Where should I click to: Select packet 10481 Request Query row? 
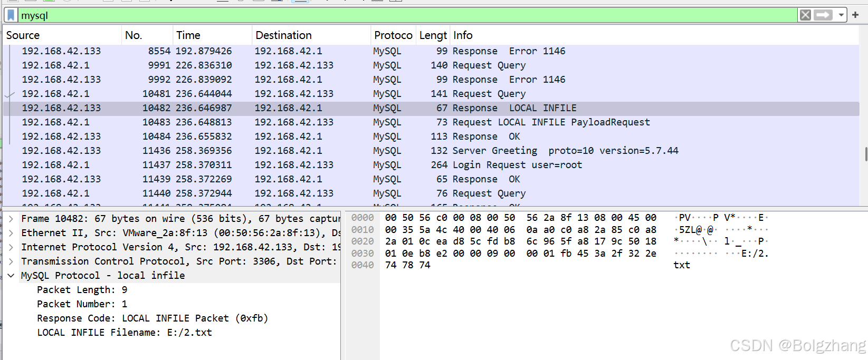coord(431,94)
